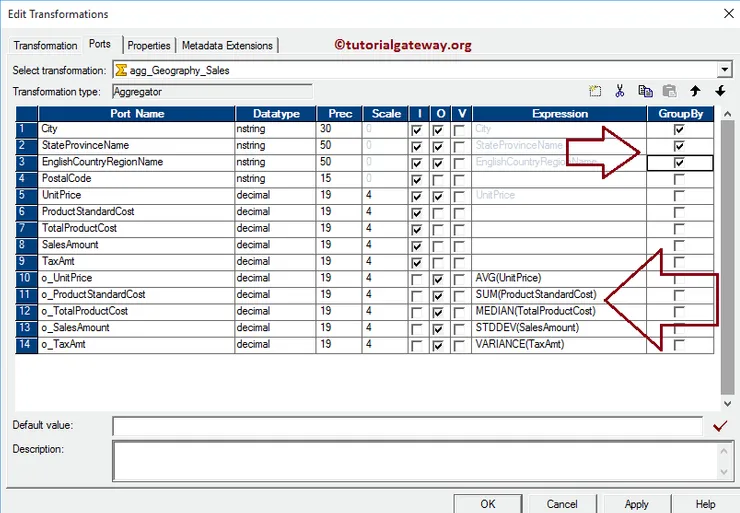
Task: Open the Select transformation dropdown
Action: [724, 70]
